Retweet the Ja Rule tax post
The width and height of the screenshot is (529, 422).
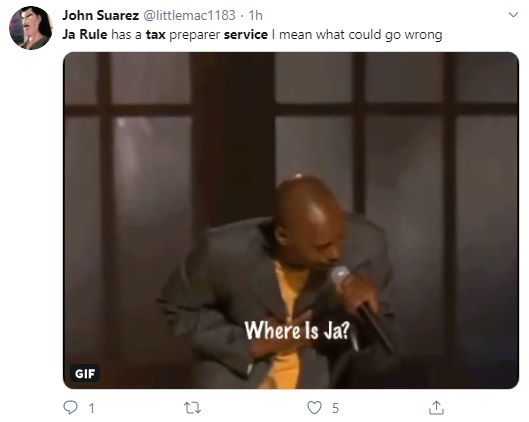click(x=193, y=408)
